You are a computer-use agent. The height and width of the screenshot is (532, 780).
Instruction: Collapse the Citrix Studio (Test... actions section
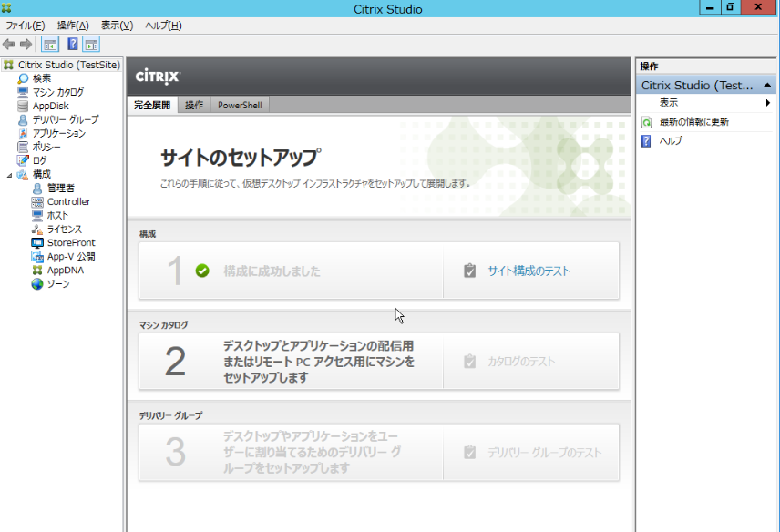(767, 85)
